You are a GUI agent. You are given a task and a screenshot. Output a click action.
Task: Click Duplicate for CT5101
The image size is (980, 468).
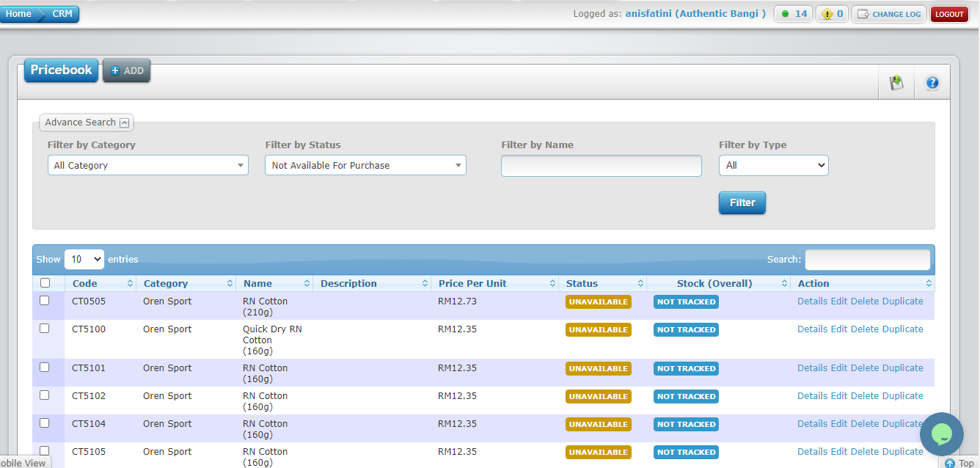[x=903, y=368]
